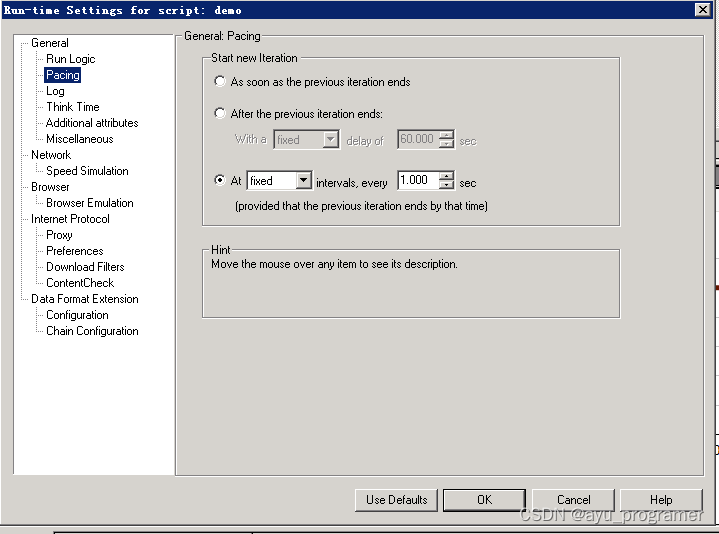The image size is (719, 534).
Task: Increase the 60.000 delay value spinner
Action: 447,135
